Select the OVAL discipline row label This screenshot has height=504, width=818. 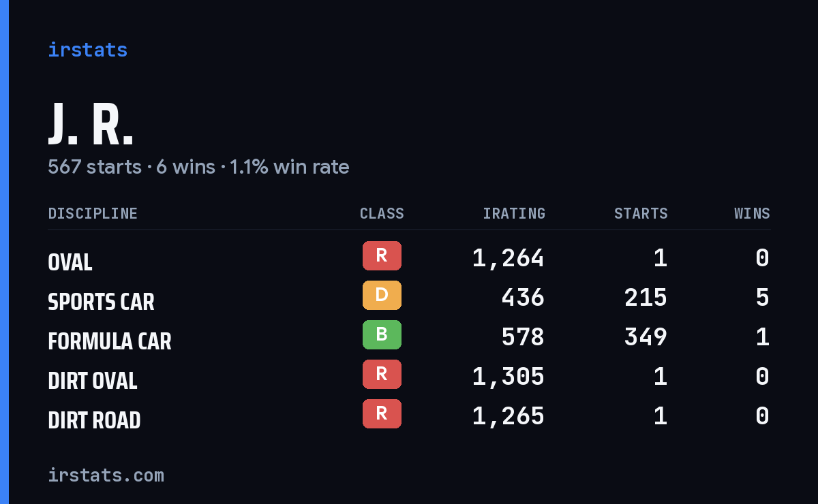pyautogui.click(x=70, y=262)
